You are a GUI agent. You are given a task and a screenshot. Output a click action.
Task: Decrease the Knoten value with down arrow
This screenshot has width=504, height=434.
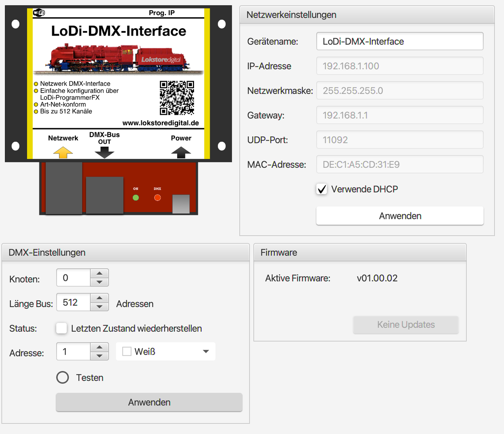pos(99,282)
